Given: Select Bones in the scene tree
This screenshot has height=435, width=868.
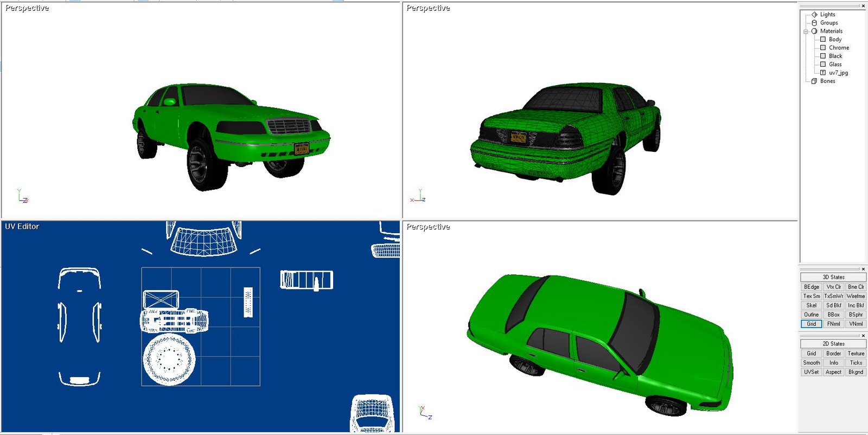Looking at the screenshot, I should click(828, 81).
